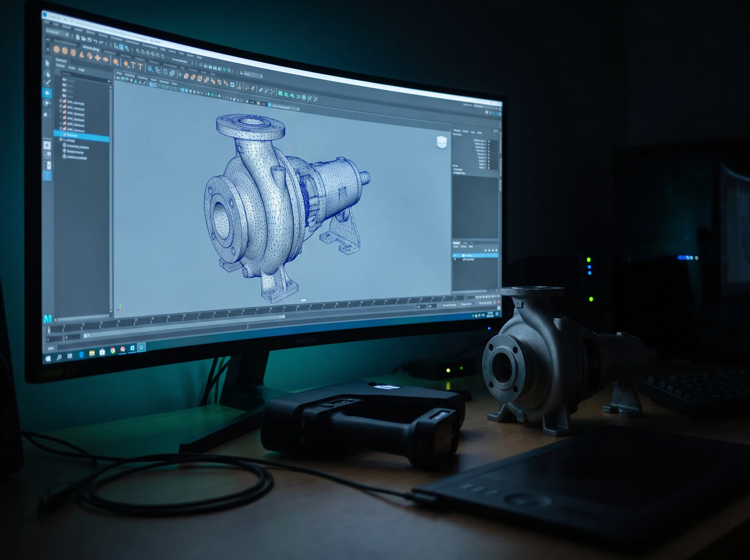Open the Edit menu

56,24
